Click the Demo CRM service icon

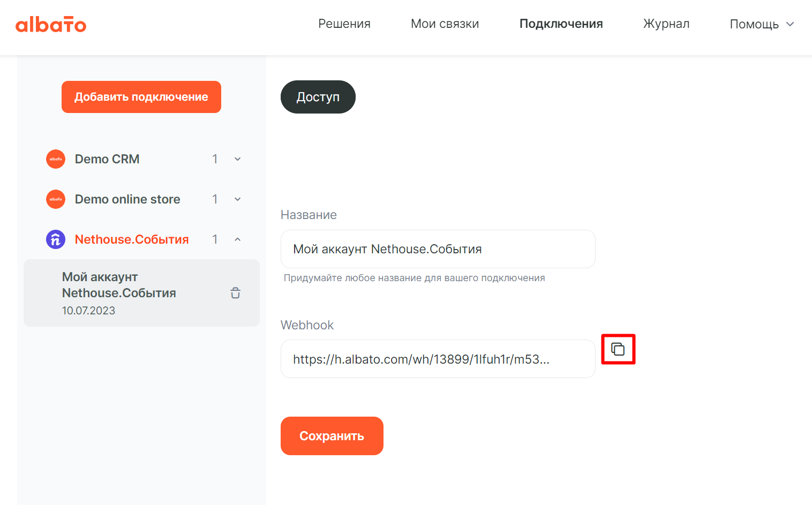coord(56,159)
